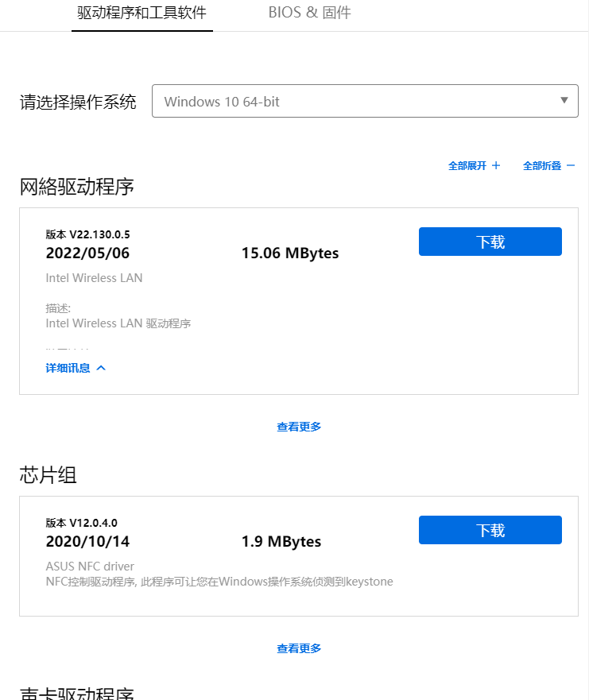The height and width of the screenshot is (700, 589).
Task: Click the Intel Wireless LAN driver name
Action: point(95,278)
